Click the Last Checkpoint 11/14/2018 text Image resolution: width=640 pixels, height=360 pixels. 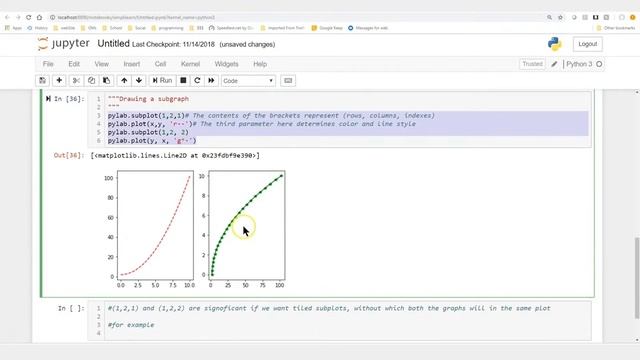173,44
